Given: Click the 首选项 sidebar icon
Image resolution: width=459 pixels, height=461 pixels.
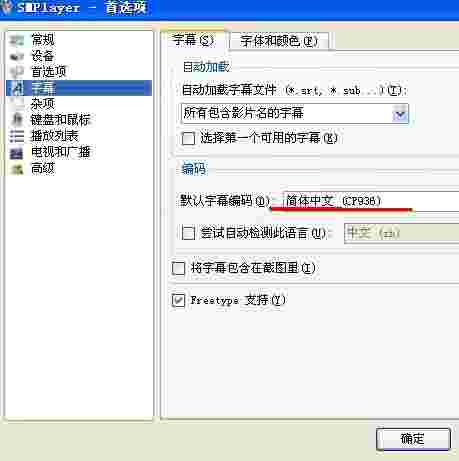Looking at the screenshot, I should click(x=16, y=72).
